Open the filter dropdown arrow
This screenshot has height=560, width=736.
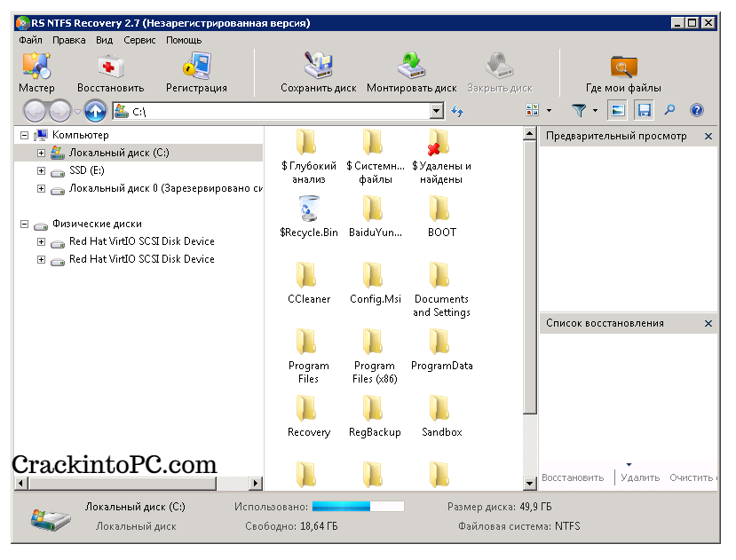(x=595, y=111)
